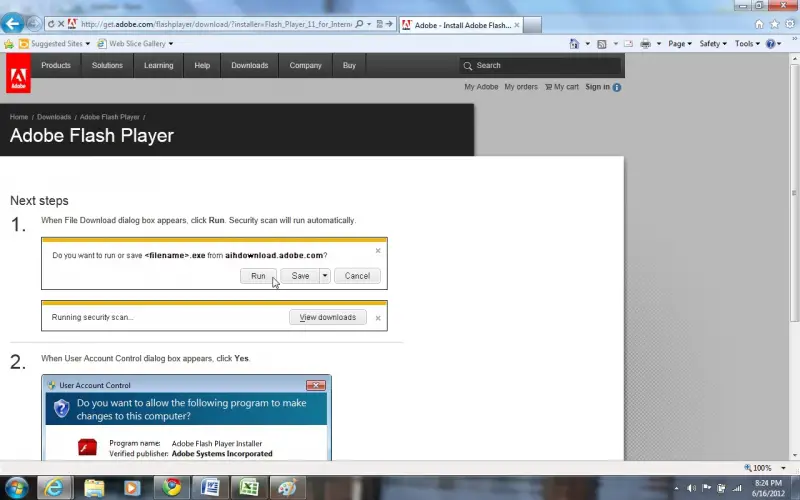Open the Help navigation item
Screen dimensions: 800x500
click(x=202, y=65)
